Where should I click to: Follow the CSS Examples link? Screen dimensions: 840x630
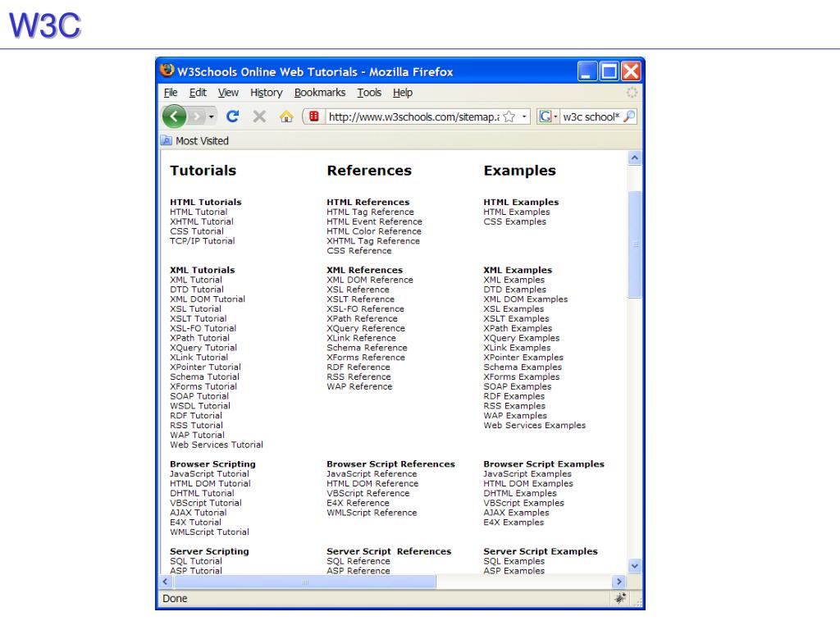[x=515, y=221]
